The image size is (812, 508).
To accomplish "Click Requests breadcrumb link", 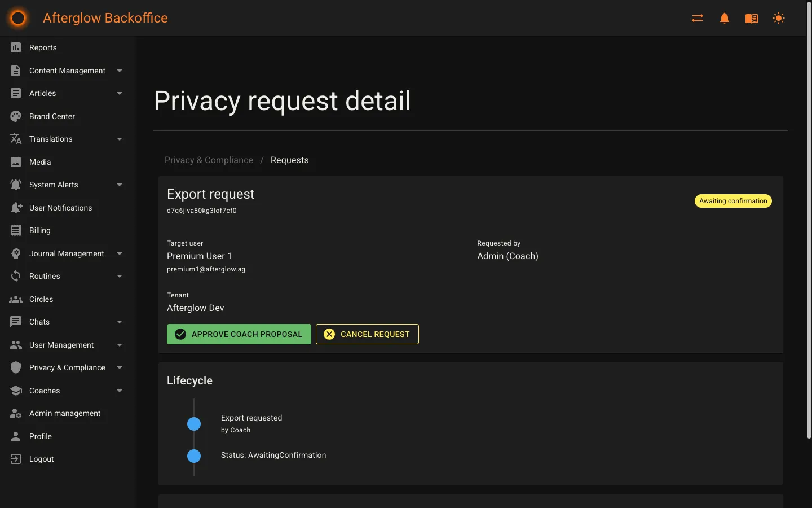I will click(290, 160).
